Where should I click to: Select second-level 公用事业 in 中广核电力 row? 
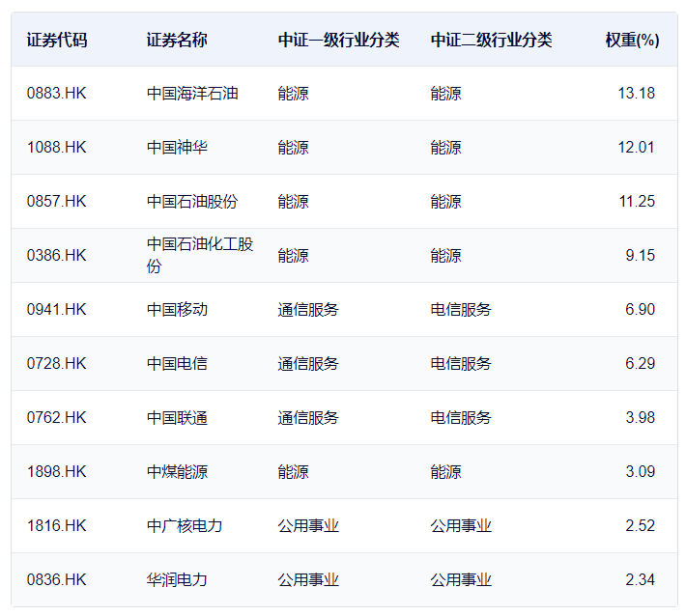pos(461,525)
